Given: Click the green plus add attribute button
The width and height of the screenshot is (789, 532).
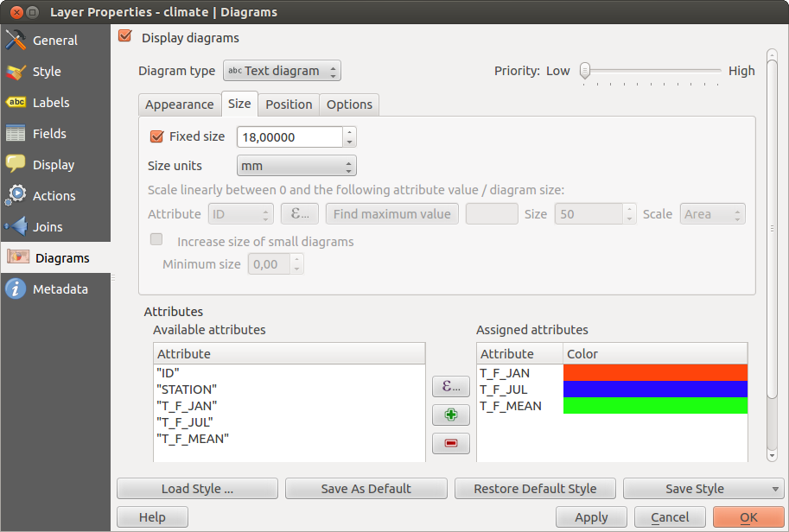Looking at the screenshot, I should 450,415.
